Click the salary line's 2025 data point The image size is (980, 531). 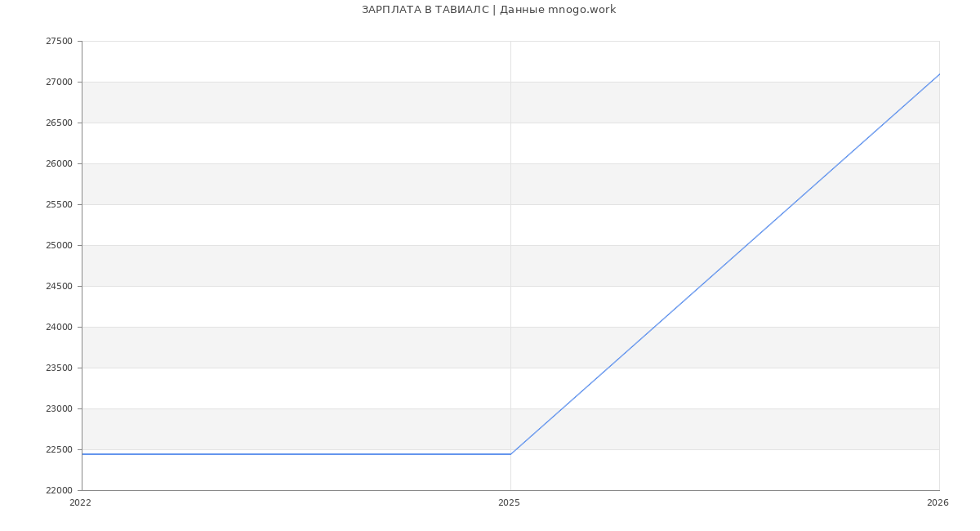(510, 454)
